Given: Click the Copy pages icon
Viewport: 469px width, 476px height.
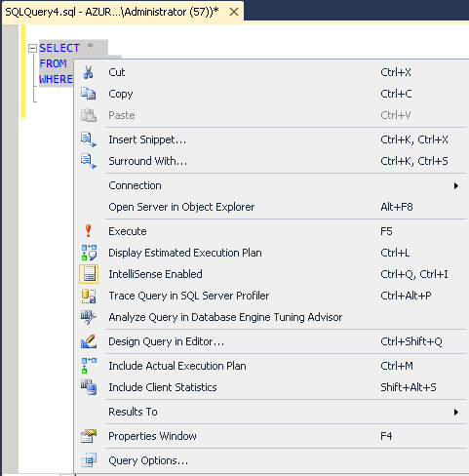Looking at the screenshot, I should 89,94.
